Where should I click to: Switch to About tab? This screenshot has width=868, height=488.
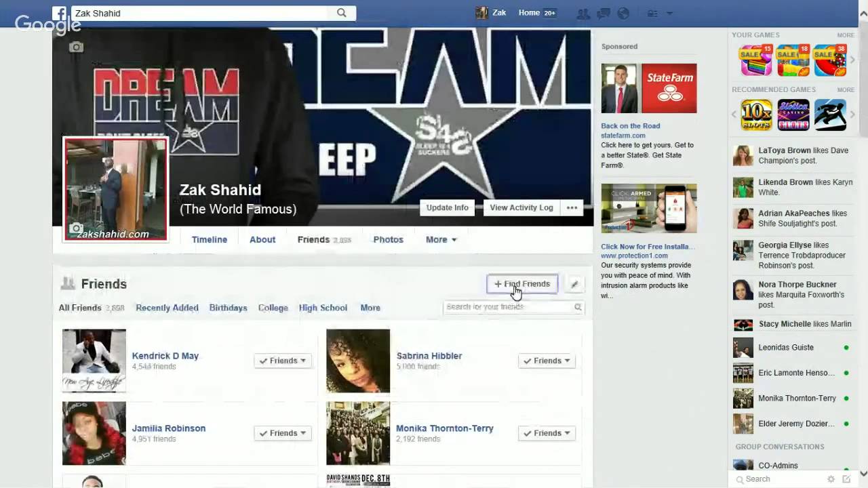point(262,239)
